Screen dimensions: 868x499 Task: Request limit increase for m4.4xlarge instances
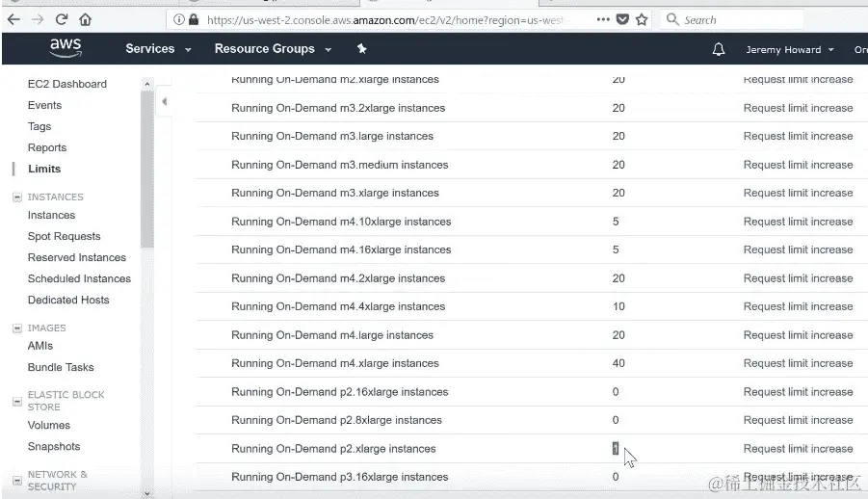pos(798,307)
